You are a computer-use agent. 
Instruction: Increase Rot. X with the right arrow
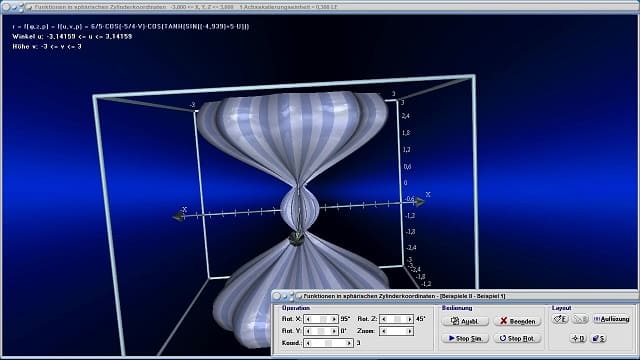[334, 319]
